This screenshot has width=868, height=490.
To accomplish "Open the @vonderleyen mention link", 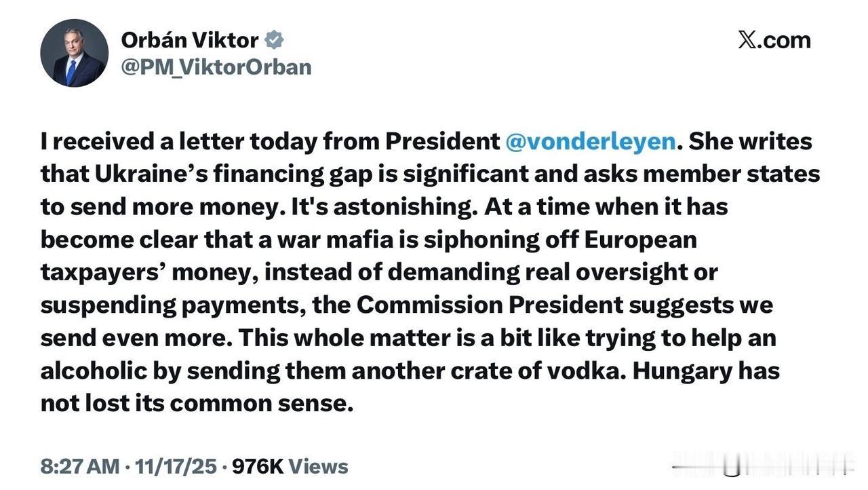I will pos(591,141).
